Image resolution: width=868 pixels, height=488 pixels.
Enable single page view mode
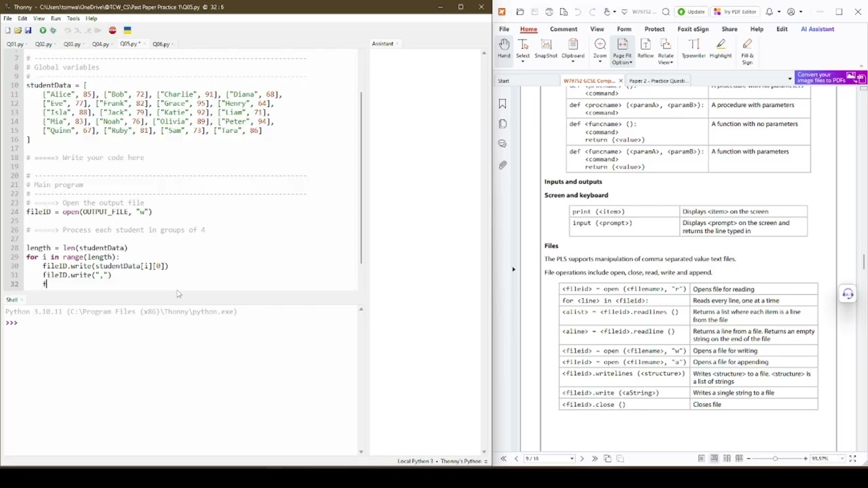click(701, 459)
